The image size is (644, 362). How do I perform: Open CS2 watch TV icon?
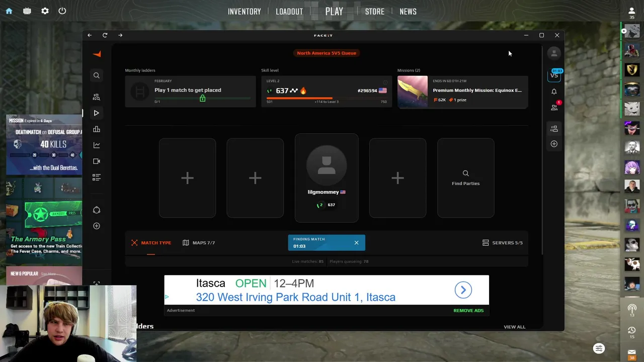point(27,11)
